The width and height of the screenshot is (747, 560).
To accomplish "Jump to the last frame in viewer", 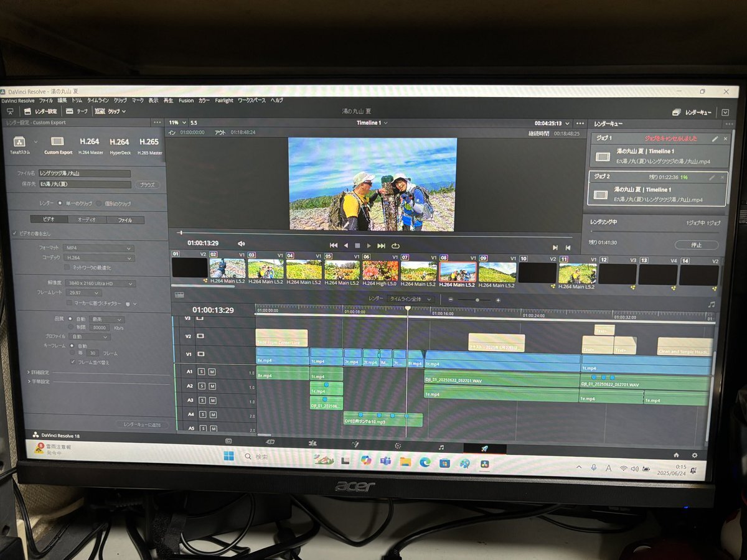I will 381,246.
